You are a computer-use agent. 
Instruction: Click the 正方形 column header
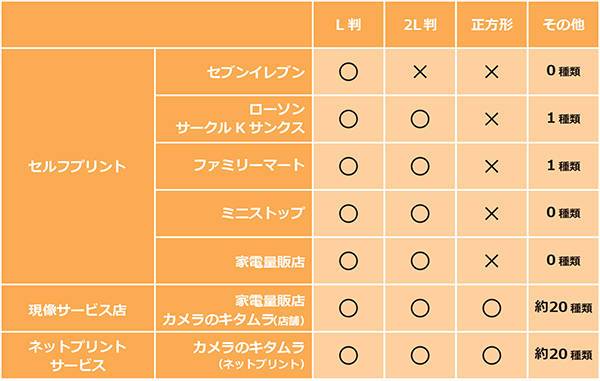point(492,25)
